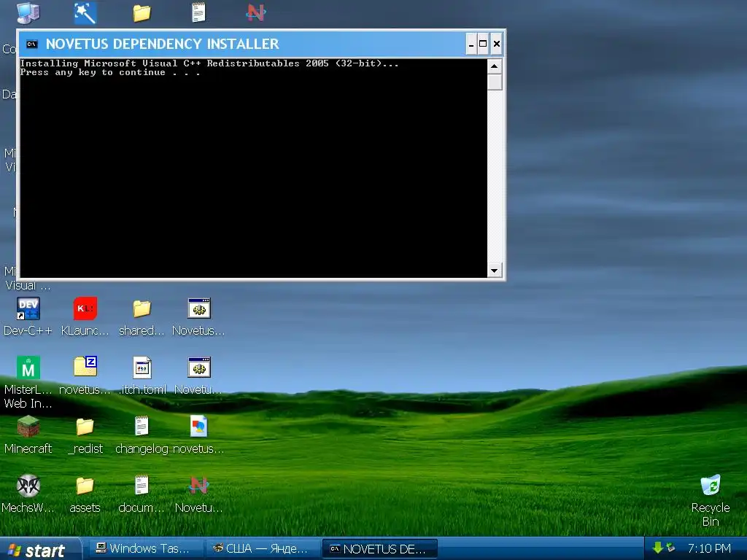This screenshot has width=747, height=560.
Task: Maximize the Novetus Dependency Installer window
Action: pos(483,44)
